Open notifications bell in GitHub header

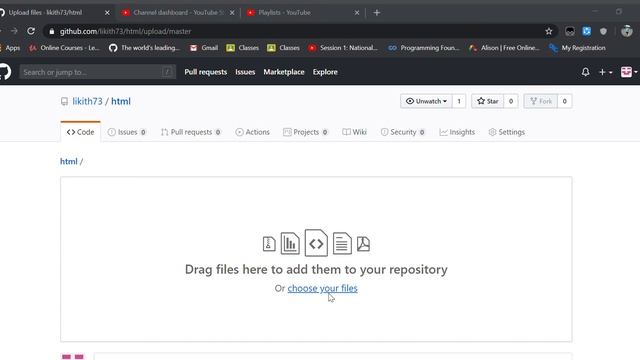pyautogui.click(x=585, y=72)
